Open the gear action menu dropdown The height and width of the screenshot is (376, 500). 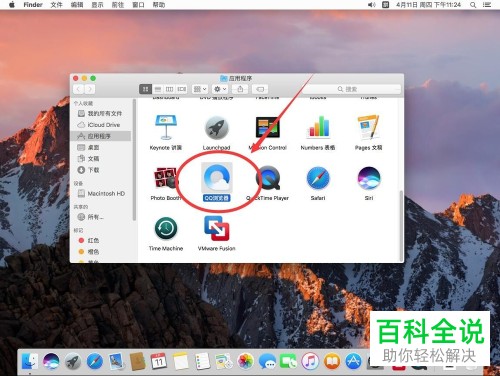click(220, 89)
